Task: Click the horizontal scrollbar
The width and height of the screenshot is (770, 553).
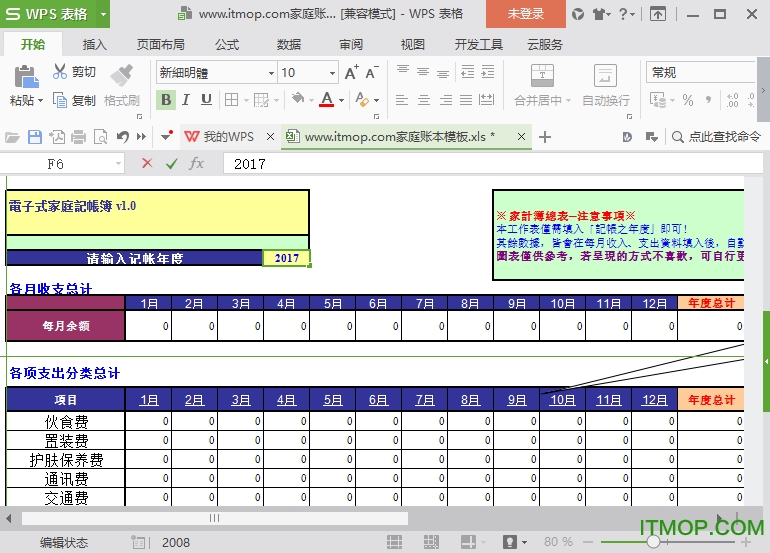Action: pos(215,518)
